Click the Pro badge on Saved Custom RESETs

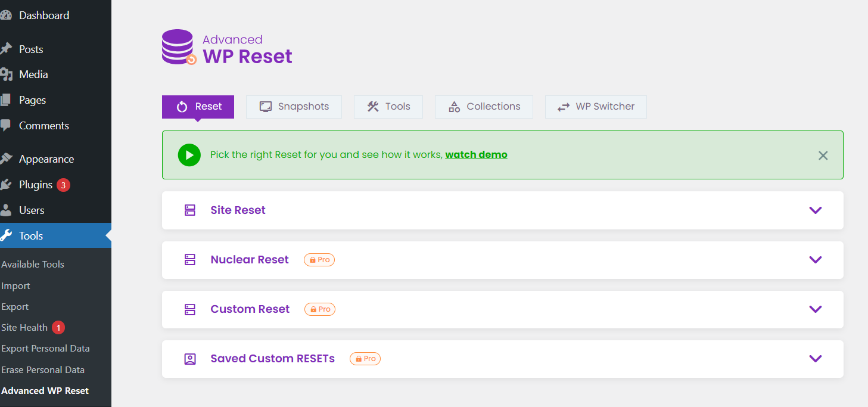coord(365,358)
